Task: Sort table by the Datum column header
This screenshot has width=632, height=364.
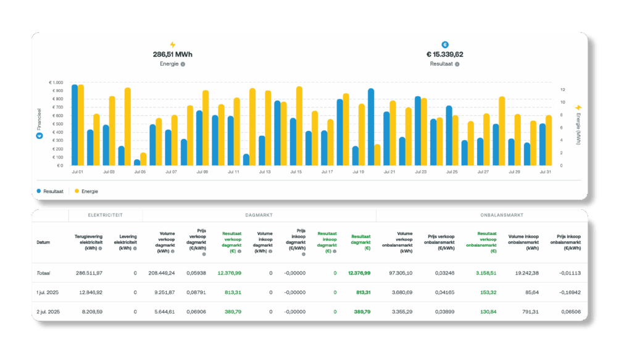Action: point(43,242)
